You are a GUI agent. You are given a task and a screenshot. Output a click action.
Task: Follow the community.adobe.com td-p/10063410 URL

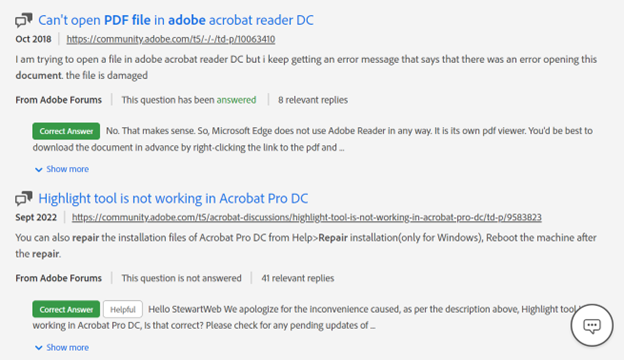(171, 39)
